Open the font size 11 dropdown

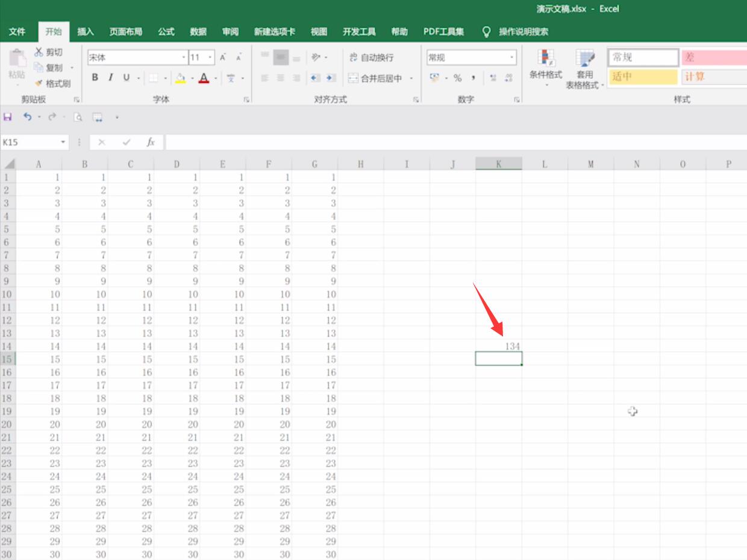[210, 57]
